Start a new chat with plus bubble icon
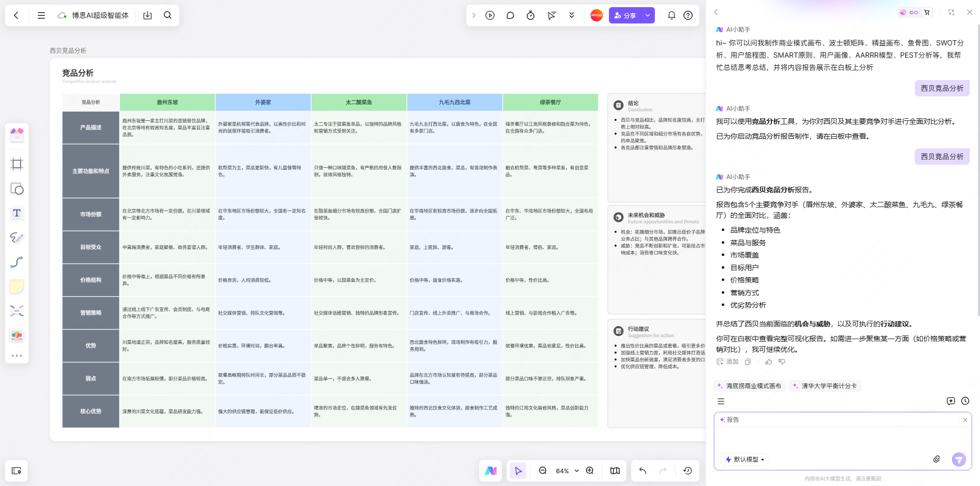Screen dimensions: 980x486 coord(950,401)
